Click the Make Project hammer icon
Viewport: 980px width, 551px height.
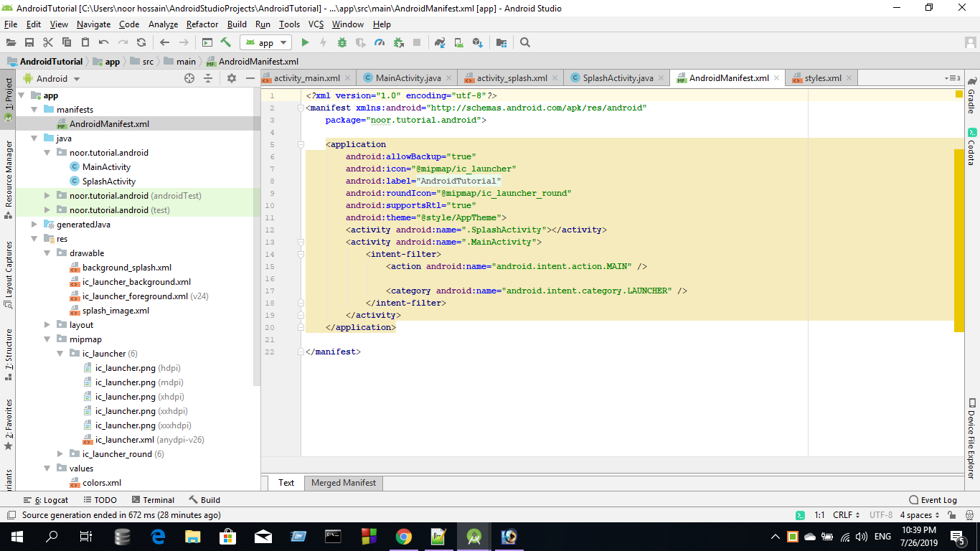tap(226, 42)
